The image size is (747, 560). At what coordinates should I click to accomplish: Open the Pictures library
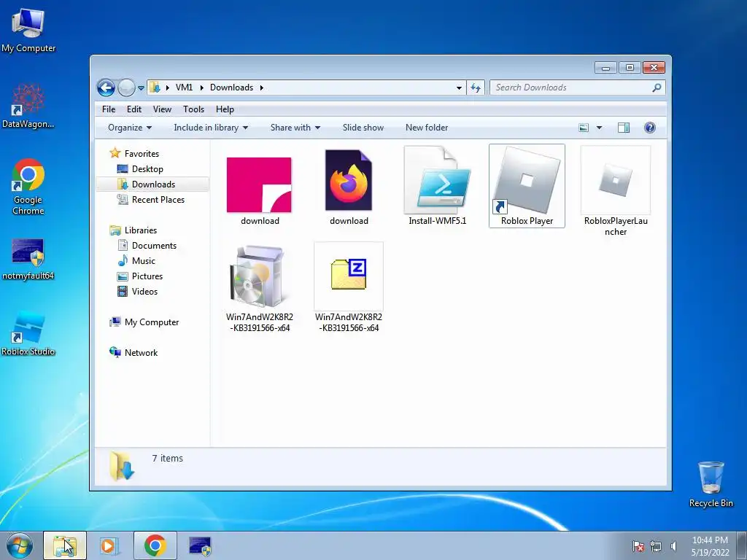(147, 276)
